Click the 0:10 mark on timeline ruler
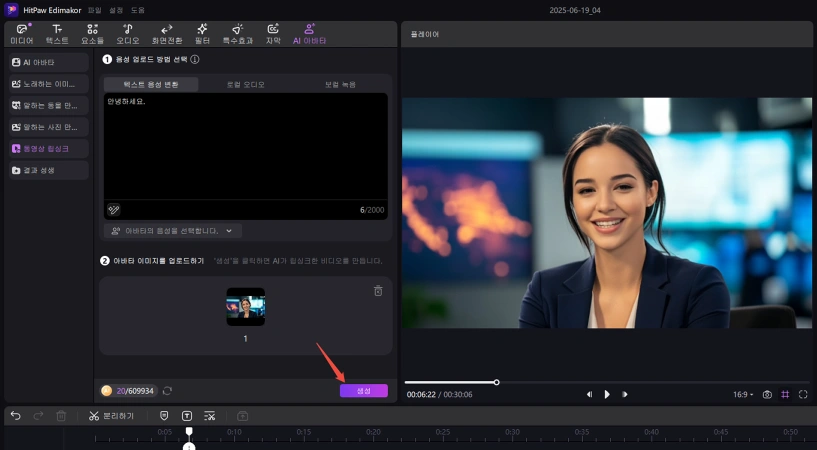This screenshot has height=450, width=817. click(234, 432)
